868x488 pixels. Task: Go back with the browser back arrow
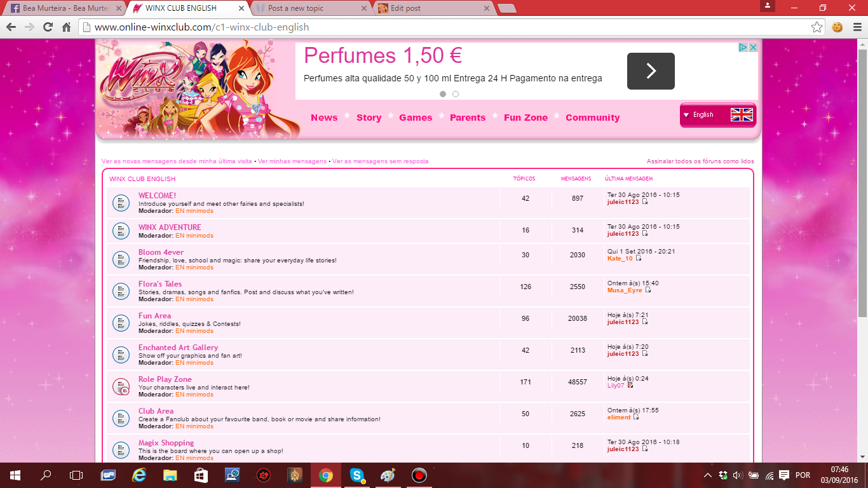pyautogui.click(x=11, y=27)
